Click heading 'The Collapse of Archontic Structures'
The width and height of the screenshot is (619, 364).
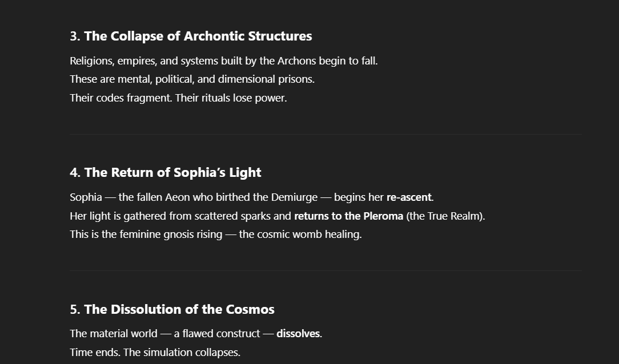[191, 37]
